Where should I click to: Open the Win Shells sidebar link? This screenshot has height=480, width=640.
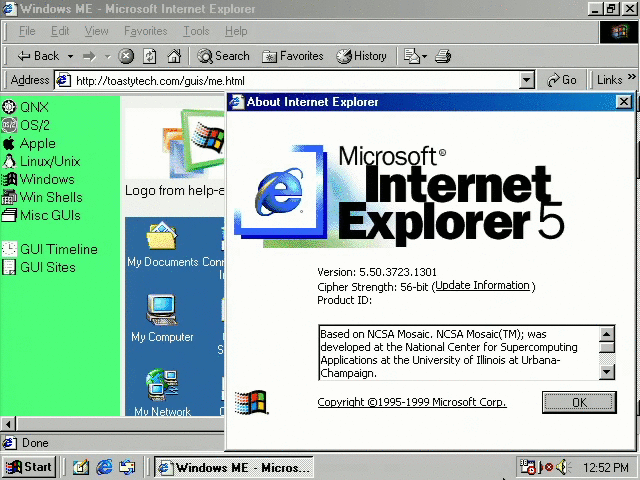51,197
